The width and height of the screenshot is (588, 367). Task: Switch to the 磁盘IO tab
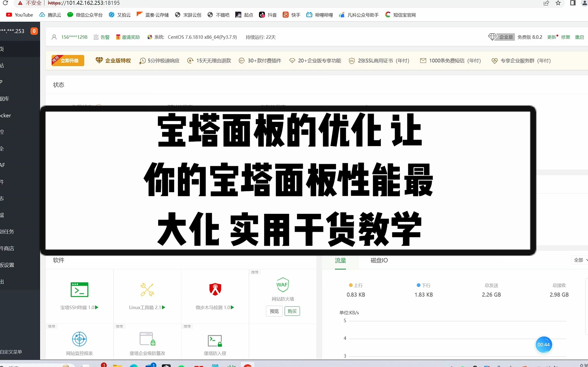point(379,260)
